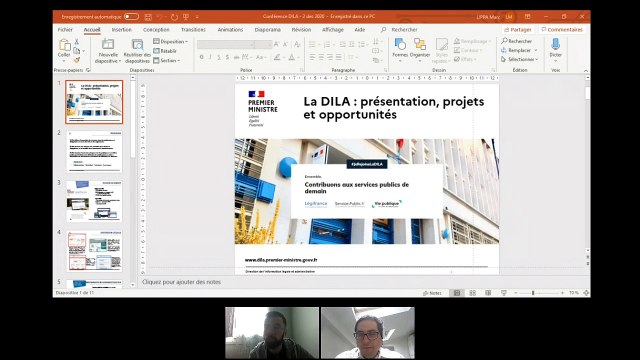This screenshot has height=360, width=640.
Task: Open the Fichier menu
Action: tap(65, 30)
